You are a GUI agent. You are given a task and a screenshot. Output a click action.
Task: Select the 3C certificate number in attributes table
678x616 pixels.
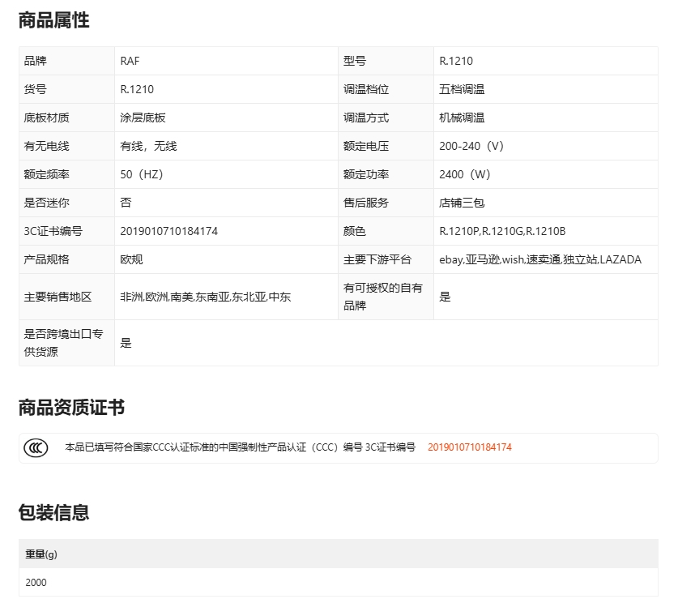168,231
